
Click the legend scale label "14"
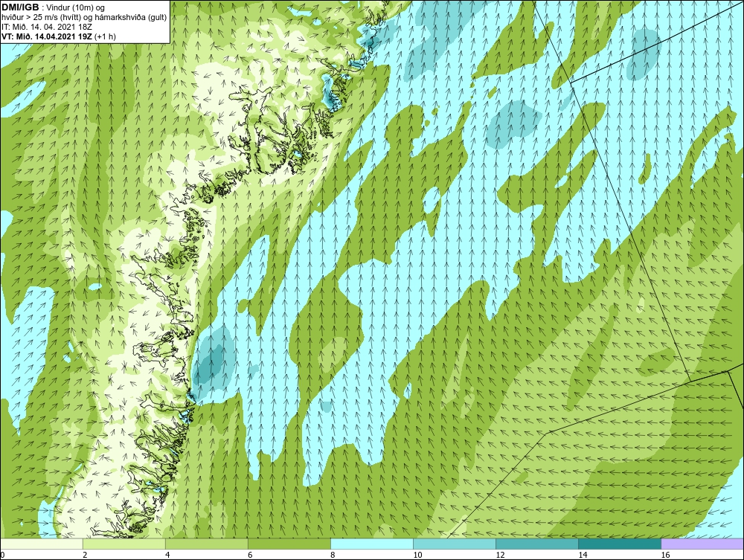tap(583, 556)
